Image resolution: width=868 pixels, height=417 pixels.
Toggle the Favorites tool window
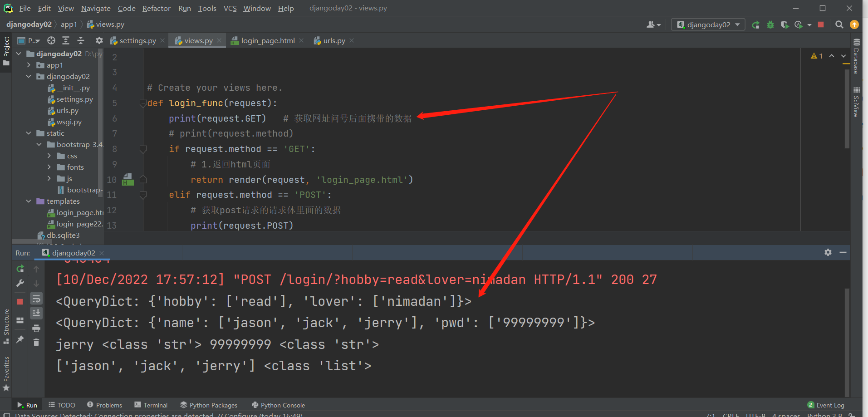pos(6,373)
